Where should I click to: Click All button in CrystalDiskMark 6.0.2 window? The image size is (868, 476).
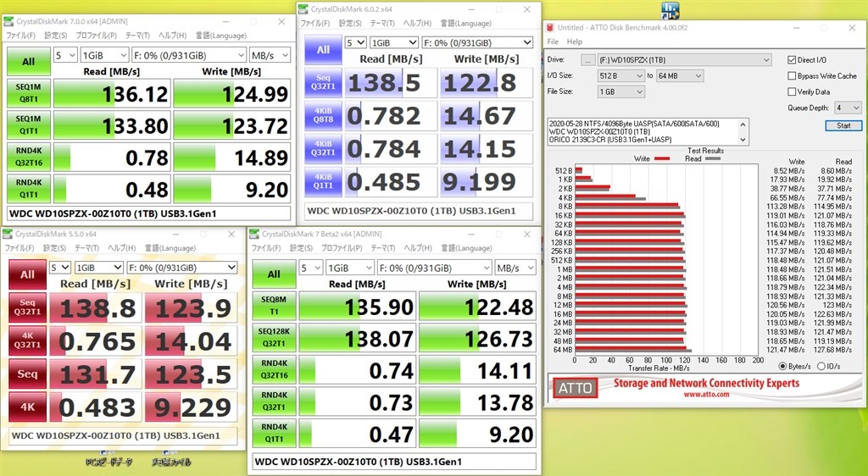323,50
